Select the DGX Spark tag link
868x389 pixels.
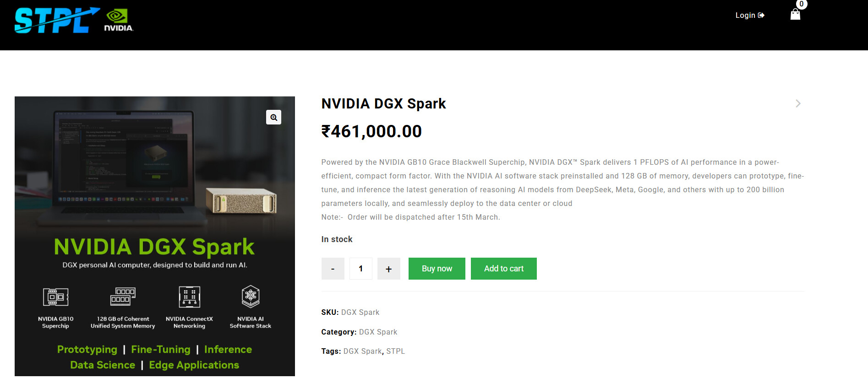362,351
